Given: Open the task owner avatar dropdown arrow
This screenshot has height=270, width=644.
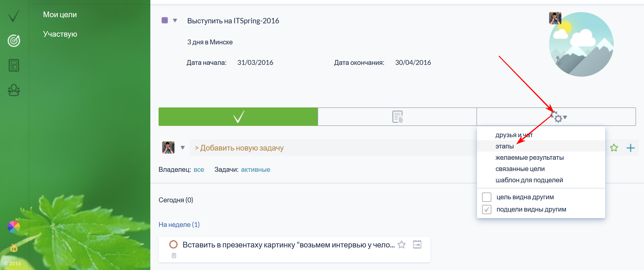Looking at the screenshot, I should (183, 148).
